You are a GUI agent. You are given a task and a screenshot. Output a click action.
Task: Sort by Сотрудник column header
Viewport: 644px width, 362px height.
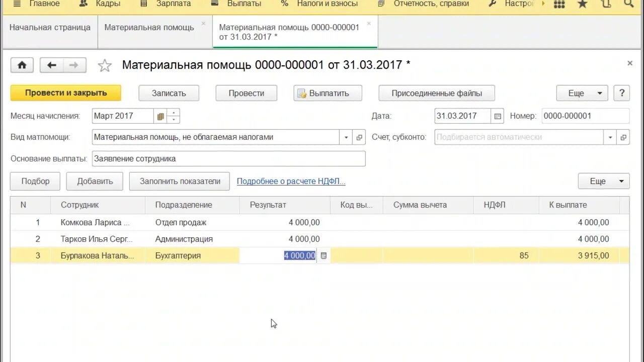98,205
